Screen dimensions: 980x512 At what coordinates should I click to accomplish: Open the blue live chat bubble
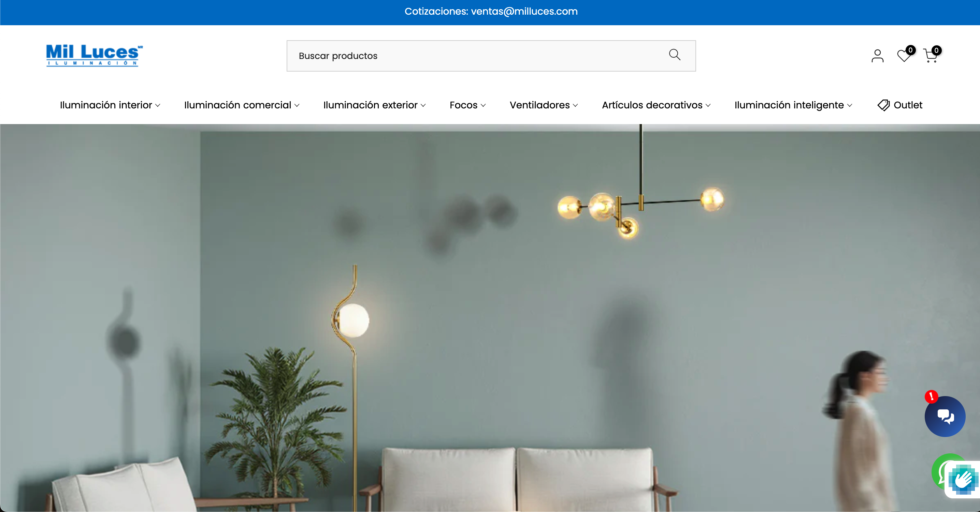tap(945, 416)
